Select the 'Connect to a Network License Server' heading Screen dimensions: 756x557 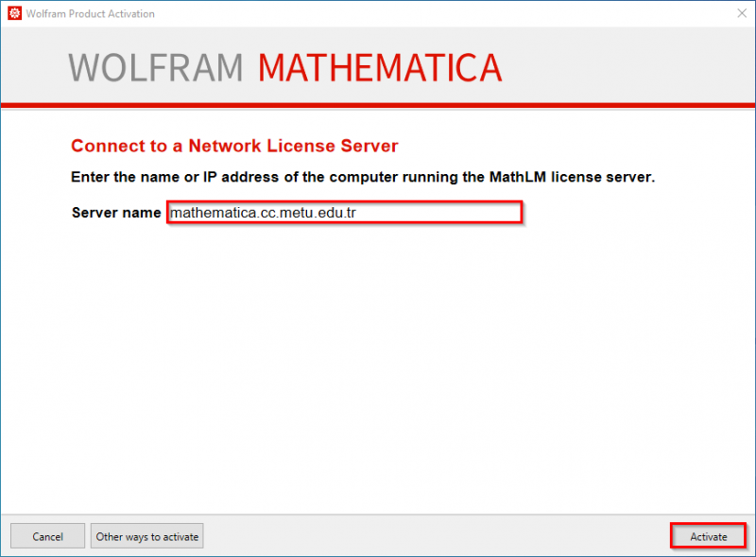tap(234, 146)
